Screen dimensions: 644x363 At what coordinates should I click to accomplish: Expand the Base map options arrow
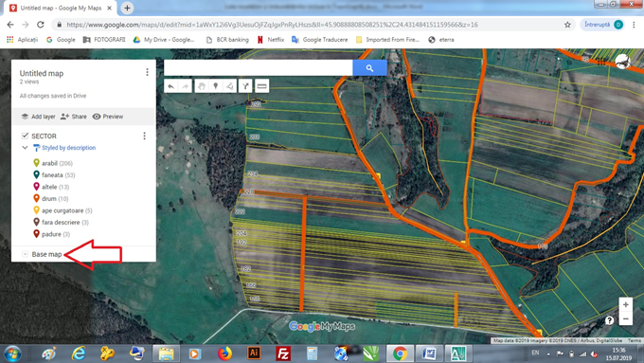pyautogui.click(x=25, y=254)
